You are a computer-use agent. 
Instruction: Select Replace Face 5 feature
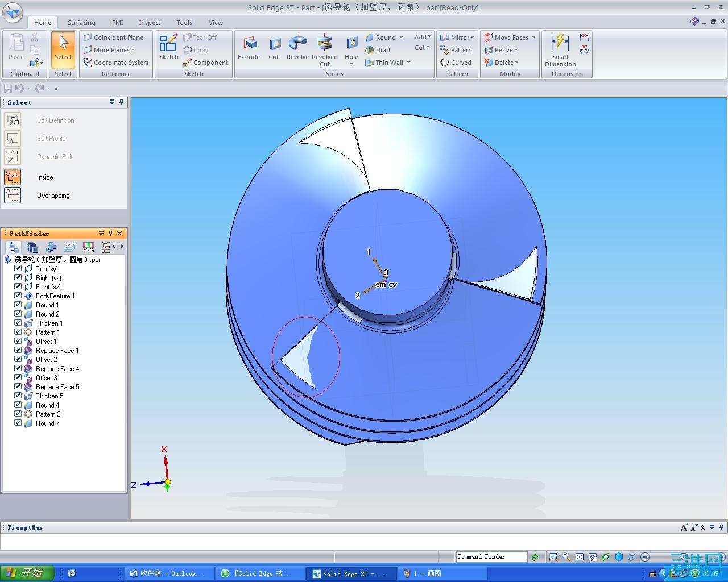(57, 386)
